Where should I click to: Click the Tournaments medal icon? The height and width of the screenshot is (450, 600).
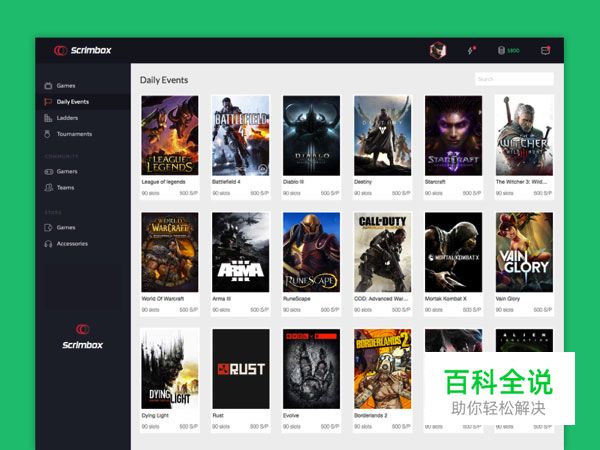tap(47, 134)
